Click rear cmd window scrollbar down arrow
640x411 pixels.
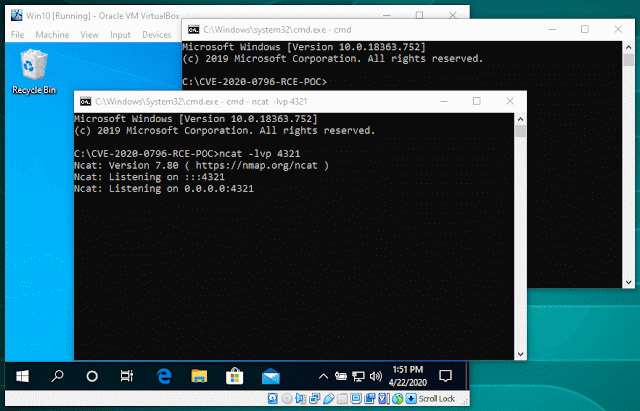click(x=629, y=282)
